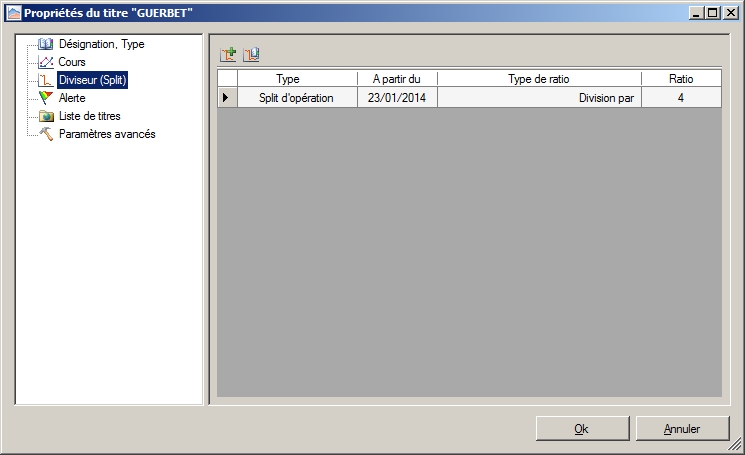Click the second toolbar icon with the book
This screenshot has height=455, width=745.
[251, 54]
